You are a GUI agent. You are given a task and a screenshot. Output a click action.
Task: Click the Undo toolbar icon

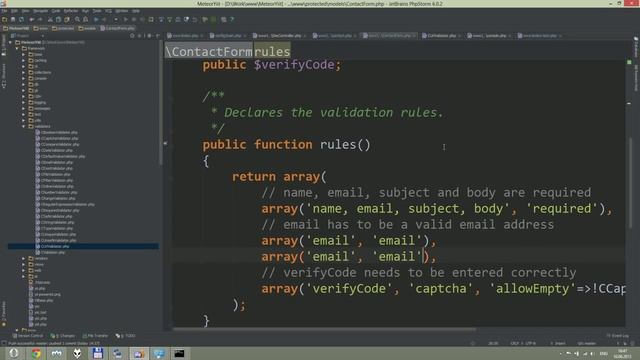(32, 19)
